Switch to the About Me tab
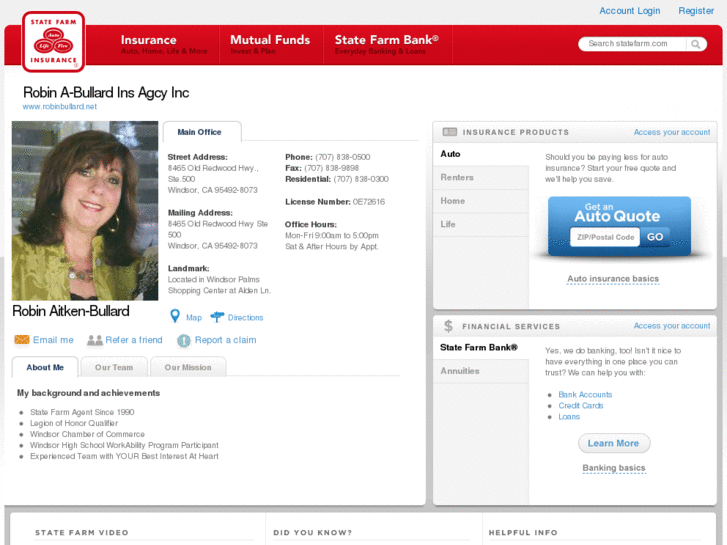The image size is (727, 545). [45, 367]
